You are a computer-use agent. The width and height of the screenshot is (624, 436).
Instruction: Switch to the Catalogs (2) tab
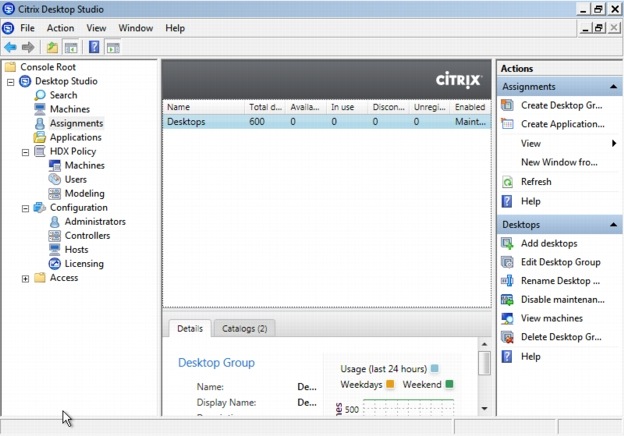244,329
